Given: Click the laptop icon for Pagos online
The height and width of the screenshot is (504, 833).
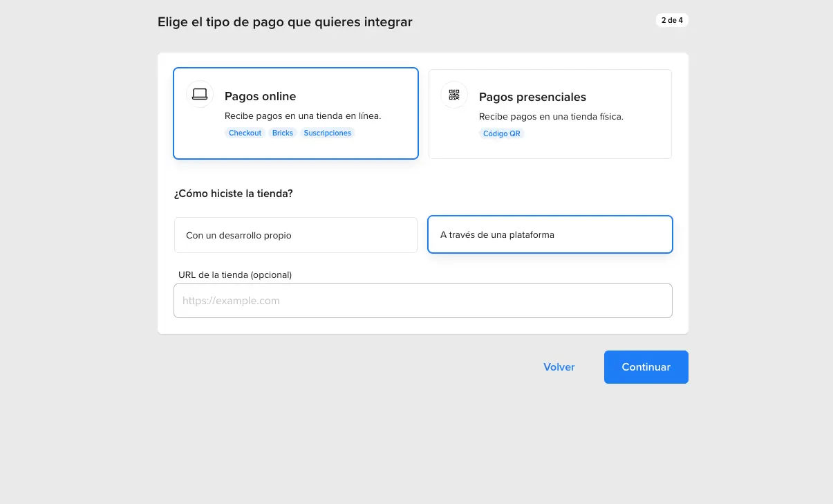Looking at the screenshot, I should (x=200, y=94).
